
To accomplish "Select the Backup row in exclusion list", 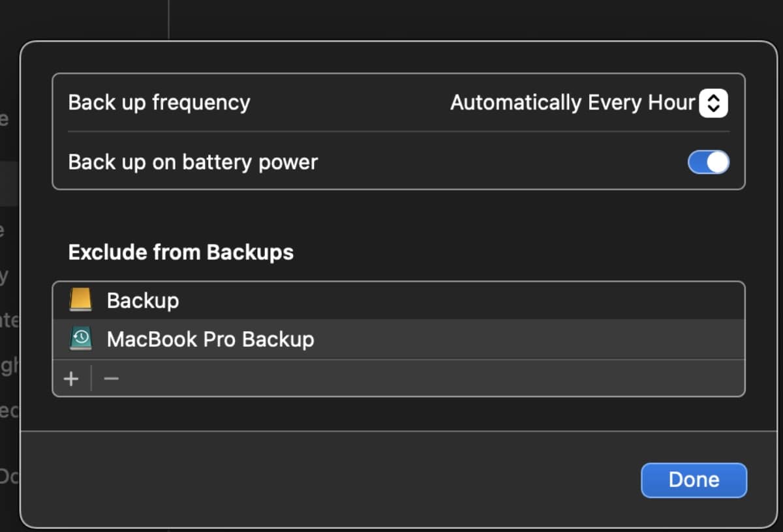I will click(x=143, y=301).
